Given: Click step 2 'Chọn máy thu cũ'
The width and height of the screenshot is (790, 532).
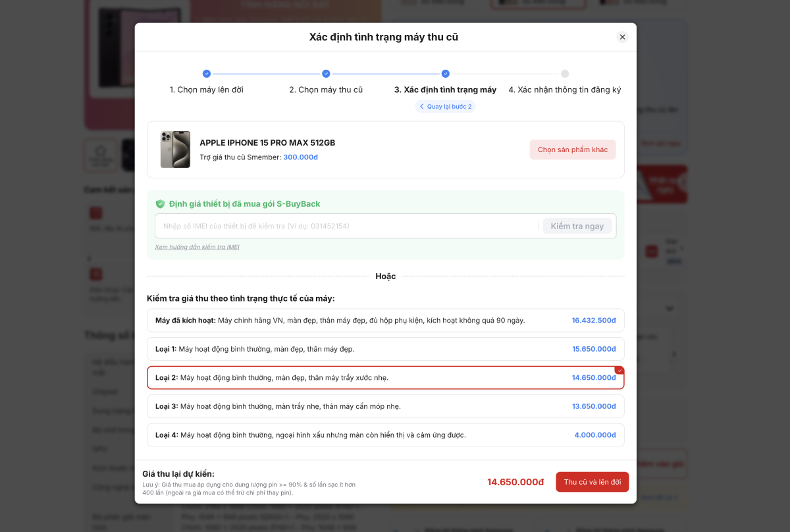Looking at the screenshot, I should pyautogui.click(x=326, y=90).
